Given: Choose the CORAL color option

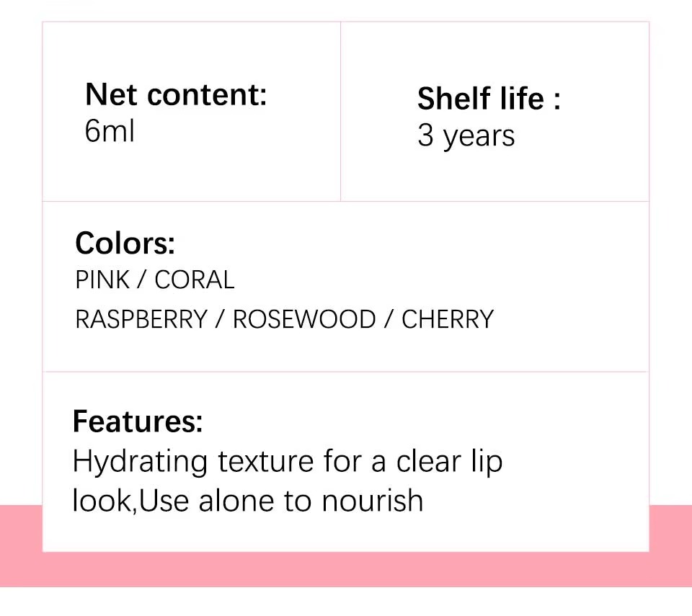Looking at the screenshot, I should [195, 280].
